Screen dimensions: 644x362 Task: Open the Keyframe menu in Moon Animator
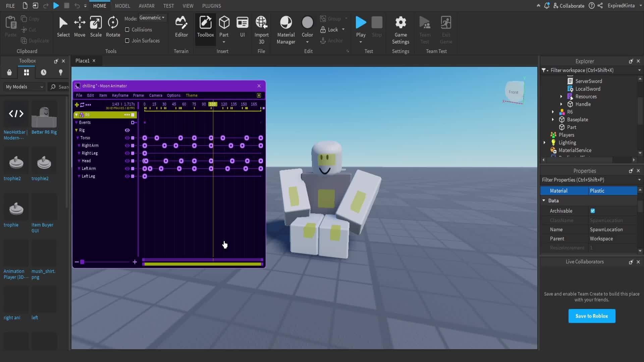click(120, 95)
